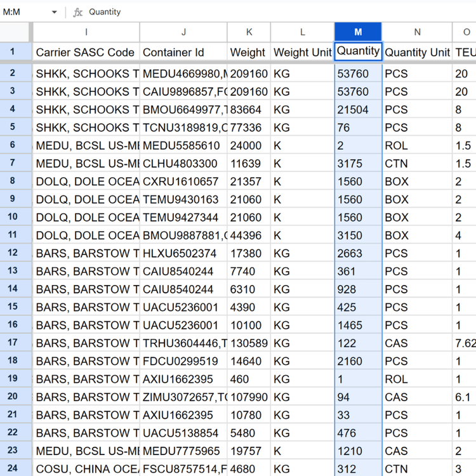Viewport: 476px width, 476px height.
Task: Click weight cell 7740
Action: pyautogui.click(x=249, y=270)
